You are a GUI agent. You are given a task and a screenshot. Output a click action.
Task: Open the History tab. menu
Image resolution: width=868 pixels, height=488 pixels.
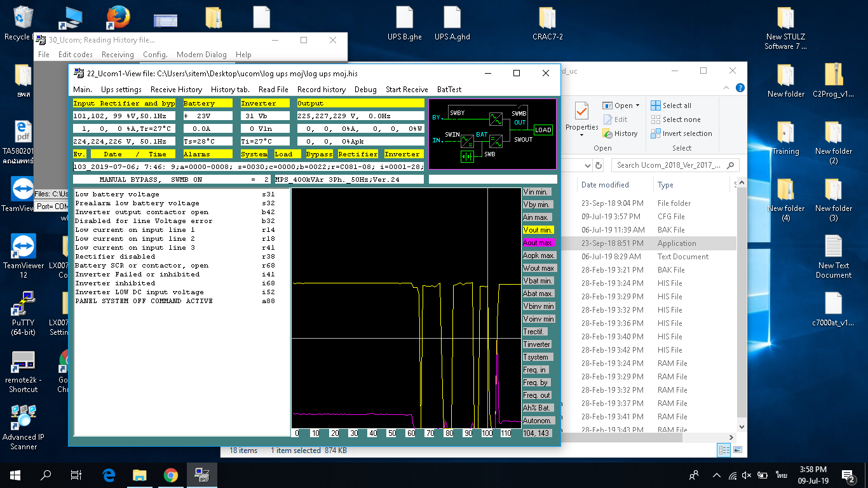tap(230, 90)
